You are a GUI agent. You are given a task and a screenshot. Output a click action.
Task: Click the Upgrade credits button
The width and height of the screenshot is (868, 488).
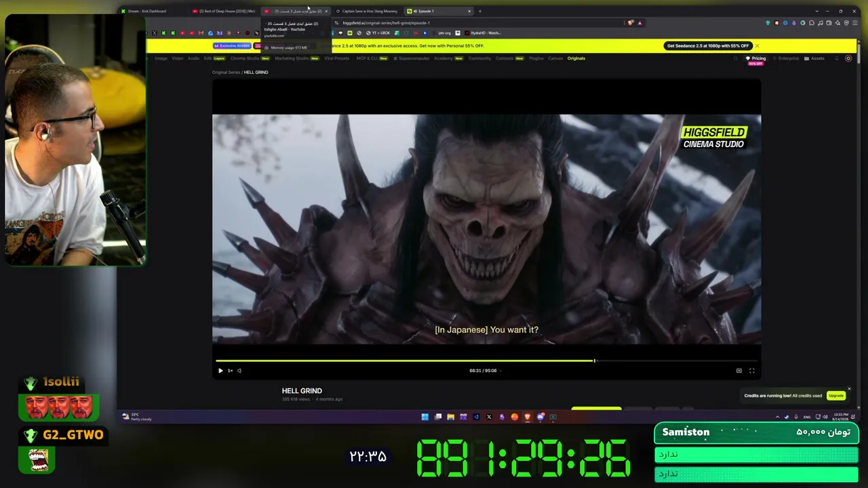[835, 396]
